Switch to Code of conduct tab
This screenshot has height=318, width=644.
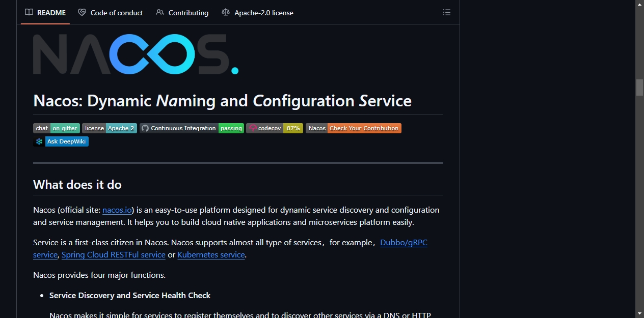(111, 13)
